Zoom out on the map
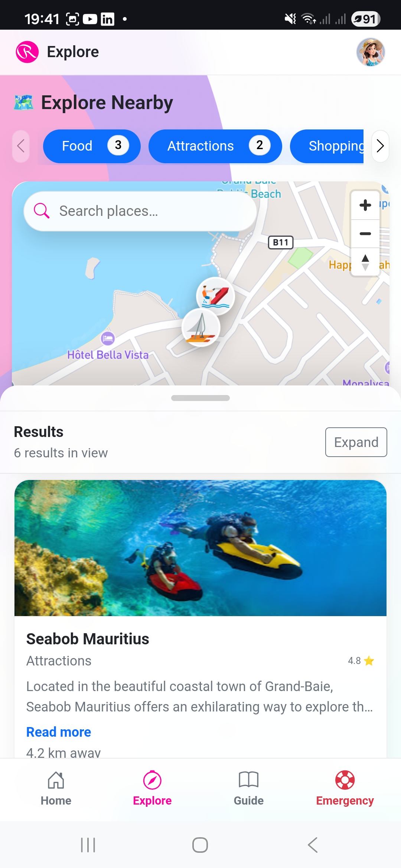 click(365, 234)
